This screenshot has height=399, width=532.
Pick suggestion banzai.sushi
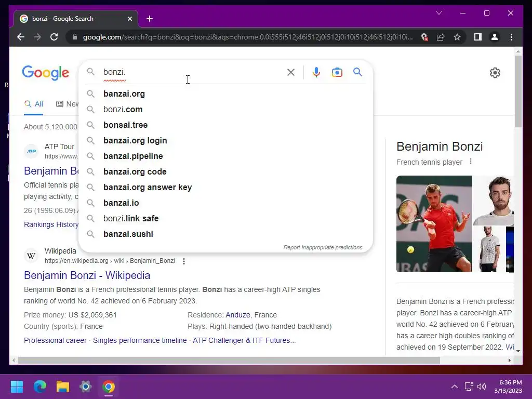point(225,234)
